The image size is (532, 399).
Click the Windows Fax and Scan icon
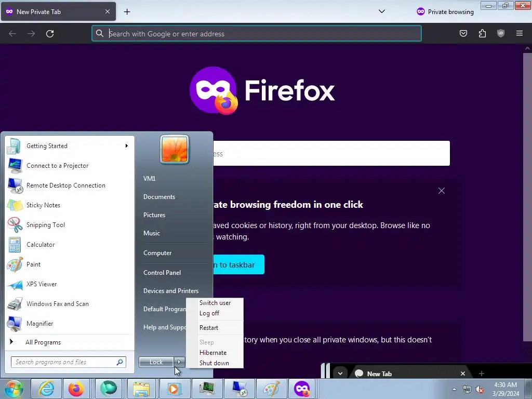point(15,304)
